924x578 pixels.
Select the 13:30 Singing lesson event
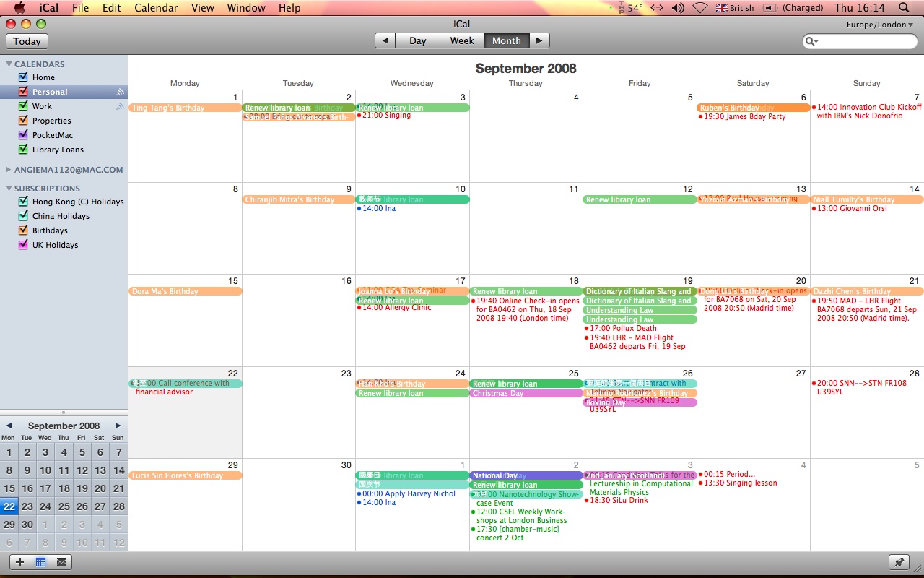click(738, 483)
